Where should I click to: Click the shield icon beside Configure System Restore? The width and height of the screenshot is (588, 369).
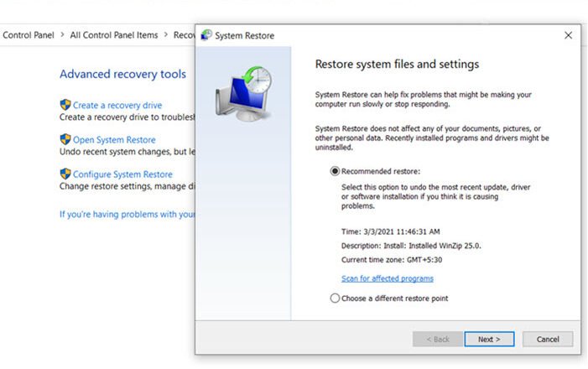(x=65, y=174)
